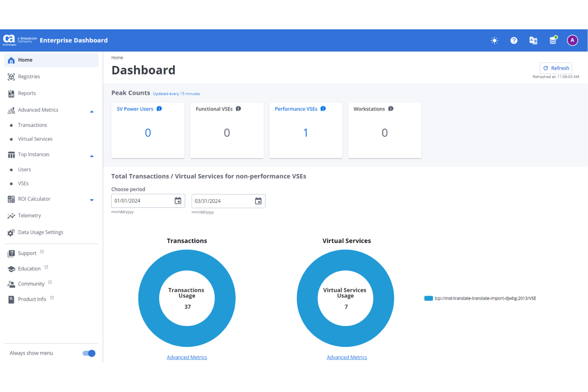This screenshot has width=588, height=392.
Task: Click the Telemetry line-chart icon
Action: pyautogui.click(x=11, y=216)
